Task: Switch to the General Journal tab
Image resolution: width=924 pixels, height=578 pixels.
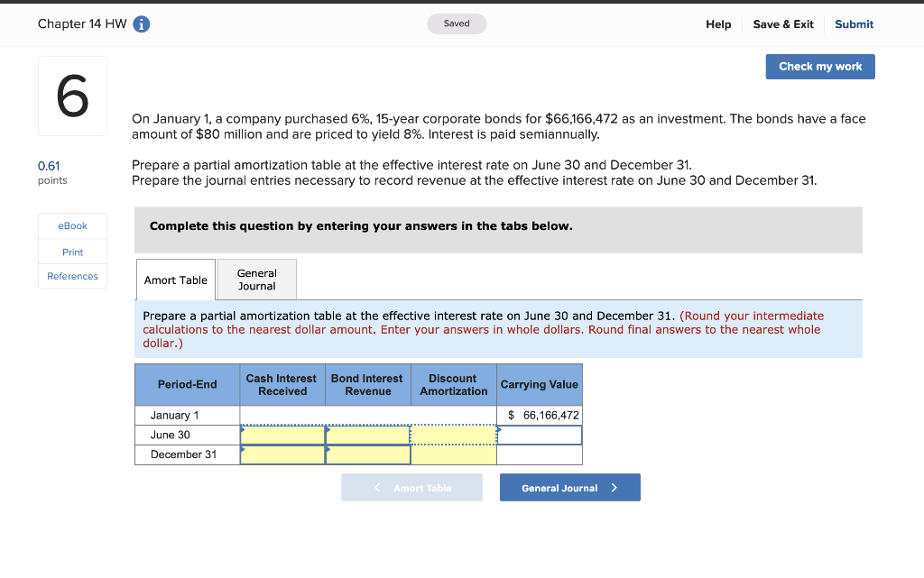Action: [x=256, y=279]
